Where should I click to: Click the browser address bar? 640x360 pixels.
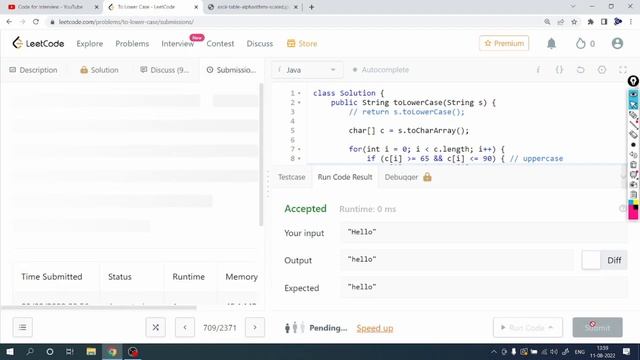point(294,22)
